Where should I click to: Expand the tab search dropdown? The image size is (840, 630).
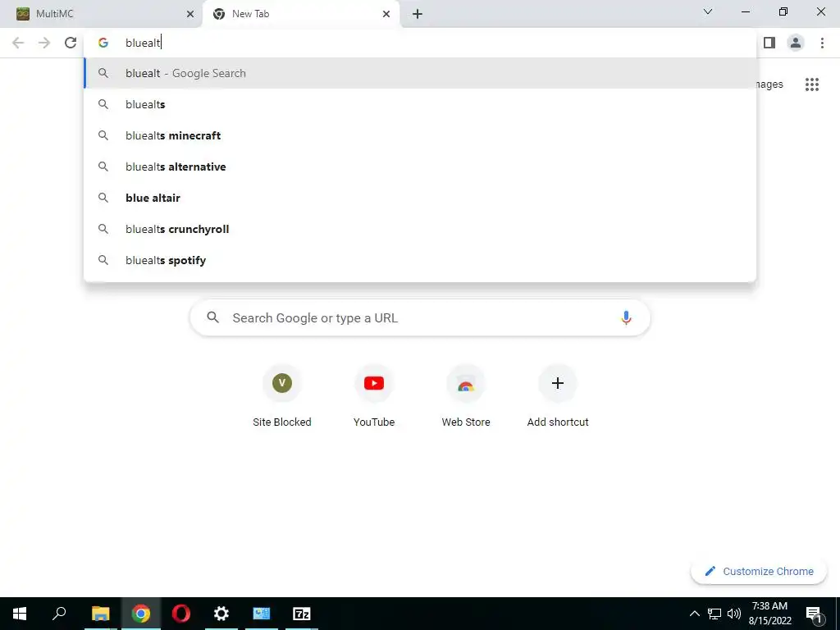[708, 11]
